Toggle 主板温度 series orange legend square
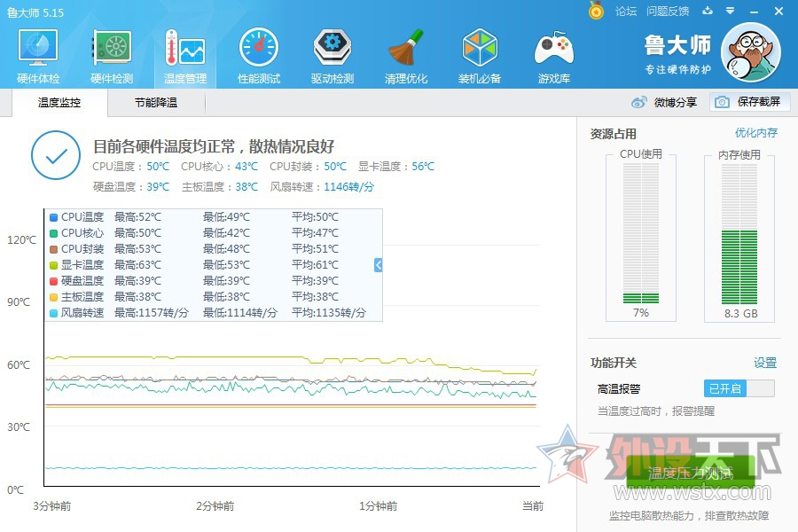Viewport: 798px width, 532px height. click(x=53, y=297)
